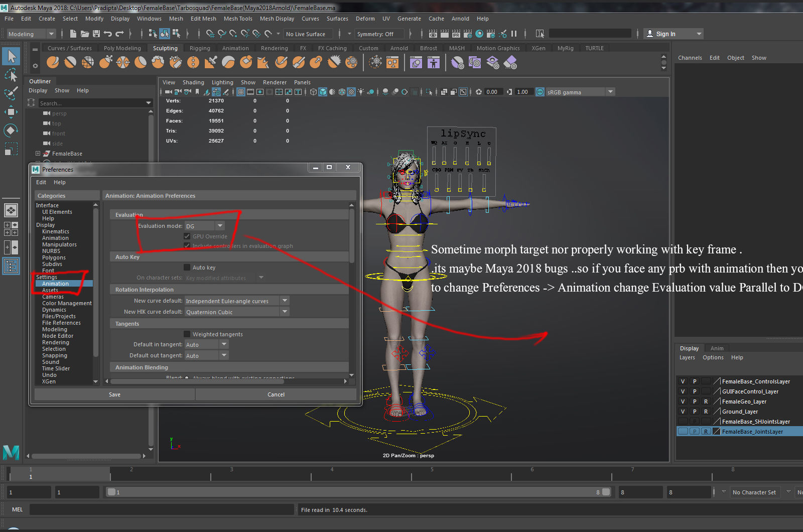Click Cancel in the Preferences window
This screenshot has height=532, width=803.
[x=276, y=394]
